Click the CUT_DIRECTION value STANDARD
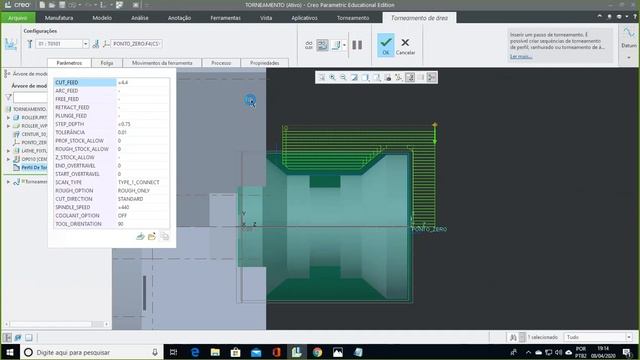640x360 pixels. click(131, 199)
